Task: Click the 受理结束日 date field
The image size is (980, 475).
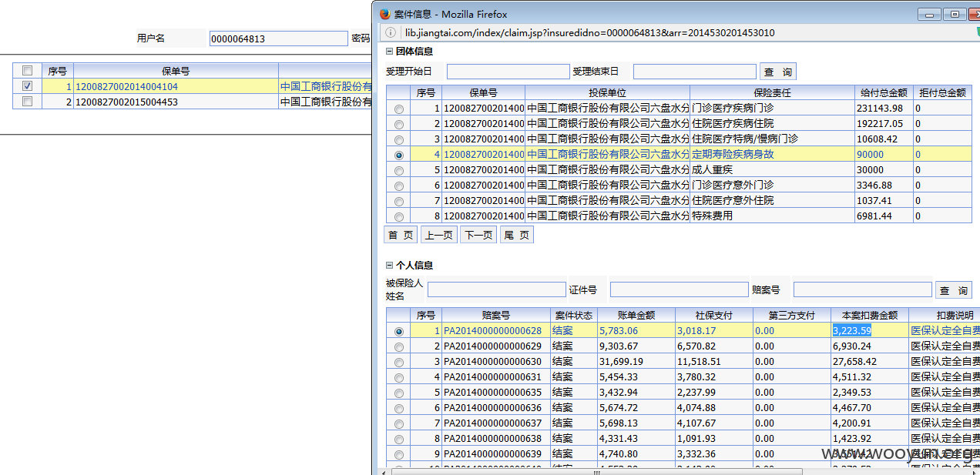Action: click(695, 72)
